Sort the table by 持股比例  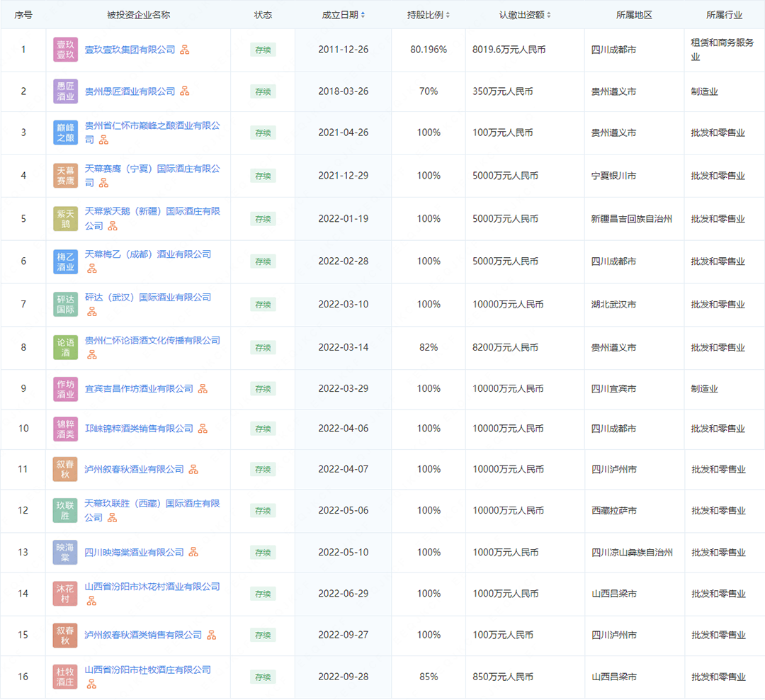coord(428,15)
